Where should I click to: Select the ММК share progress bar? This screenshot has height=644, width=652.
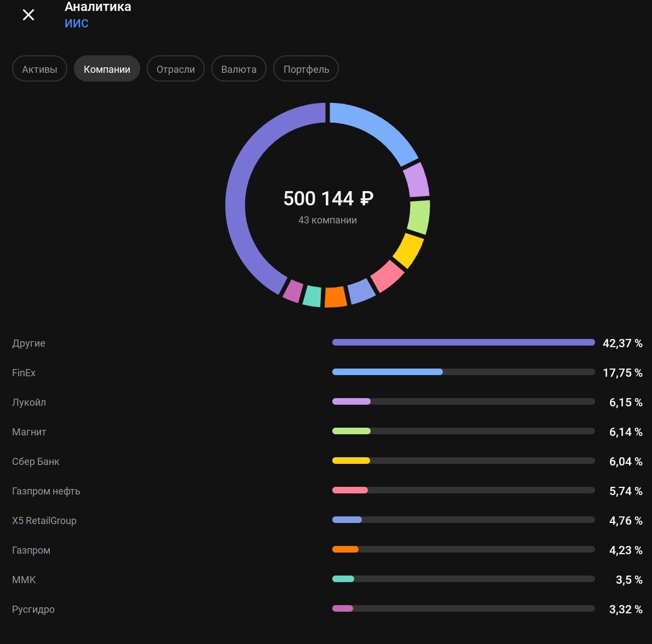point(464,579)
